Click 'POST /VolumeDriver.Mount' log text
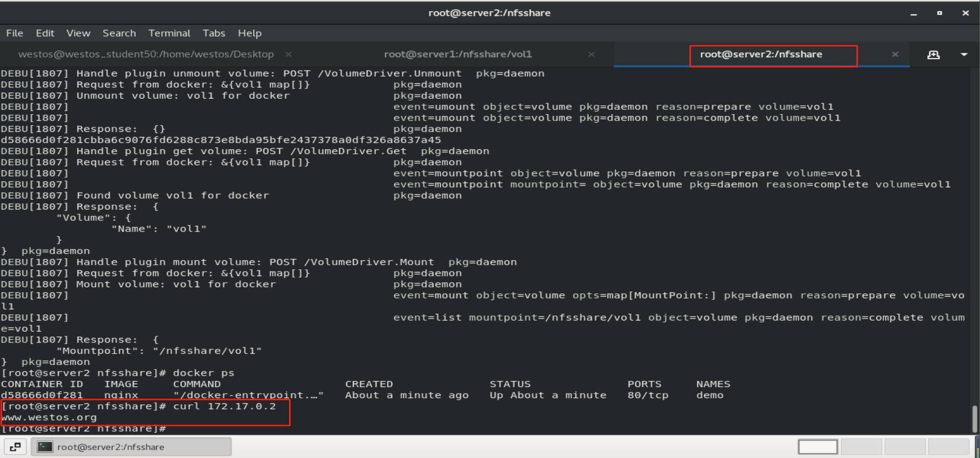The image size is (980, 458). (x=351, y=262)
